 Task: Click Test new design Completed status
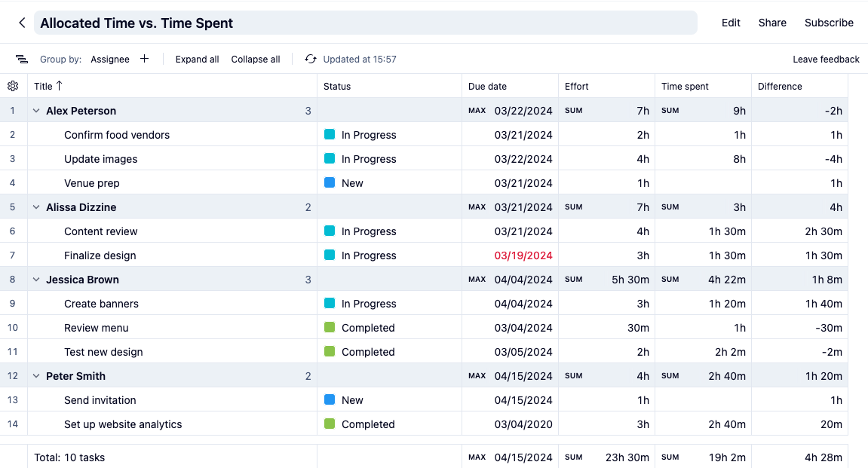[368, 352]
